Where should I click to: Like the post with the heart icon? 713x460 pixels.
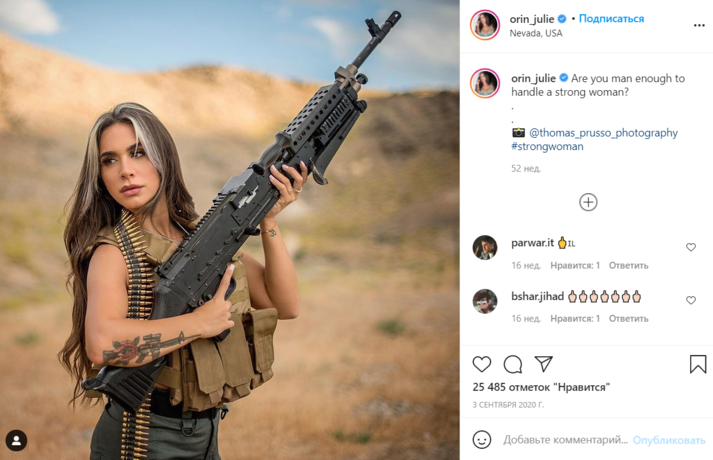pyautogui.click(x=482, y=364)
